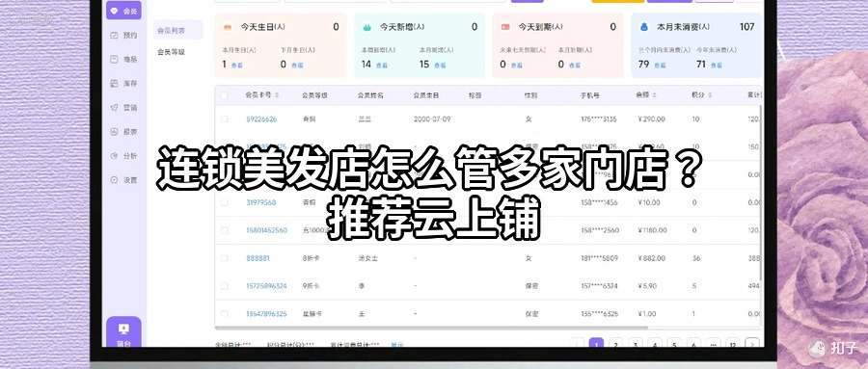Open the 分析 section in sidebar

(124, 155)
